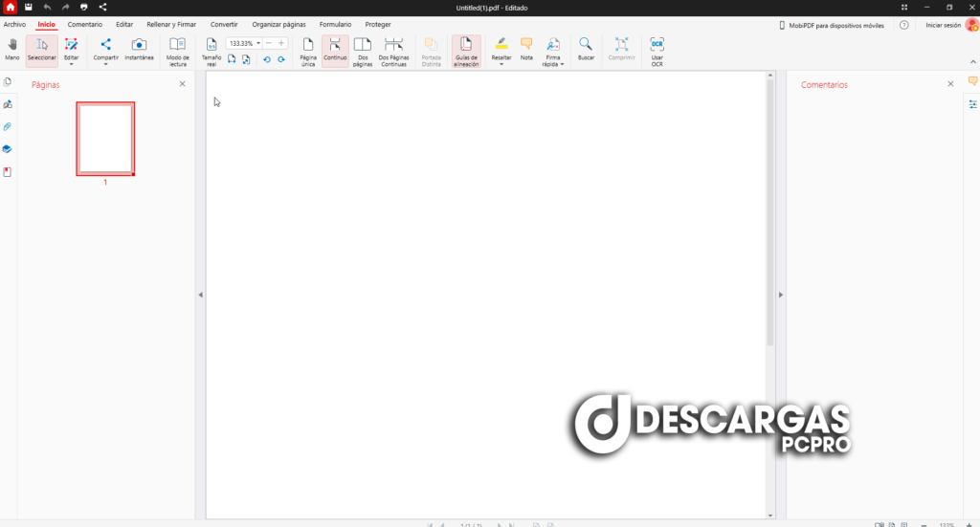Select the Mano hand tool
The height and width of the screenshot is (527, 980).
pos(12,49)
